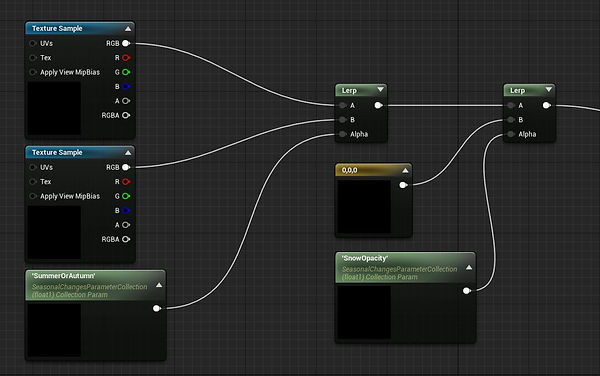Screen dimensions: 600x376
Task: Expand the first Lerp node preview arrow
Action: [380, 90]
